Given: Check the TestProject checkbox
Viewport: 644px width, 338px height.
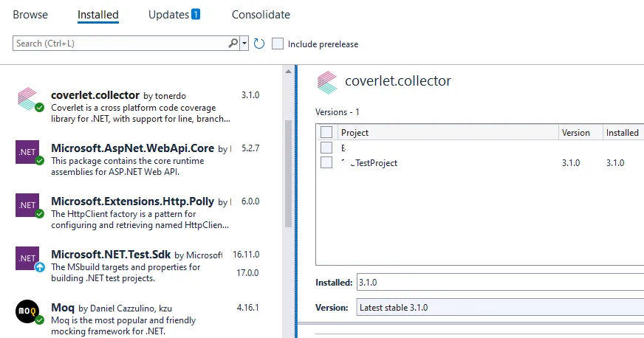Looking at the screenshot, I should tap(326, 162).
